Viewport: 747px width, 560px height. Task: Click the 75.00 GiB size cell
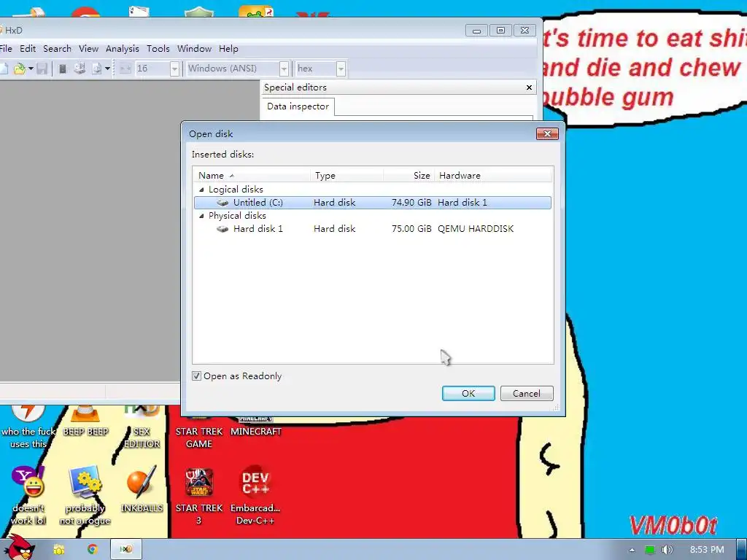pos(411,228)
